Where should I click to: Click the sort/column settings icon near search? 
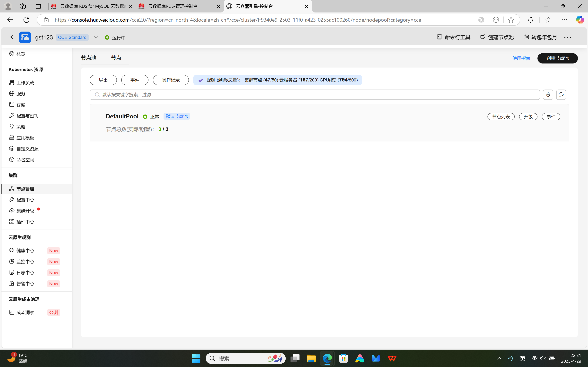pos(548,95)
